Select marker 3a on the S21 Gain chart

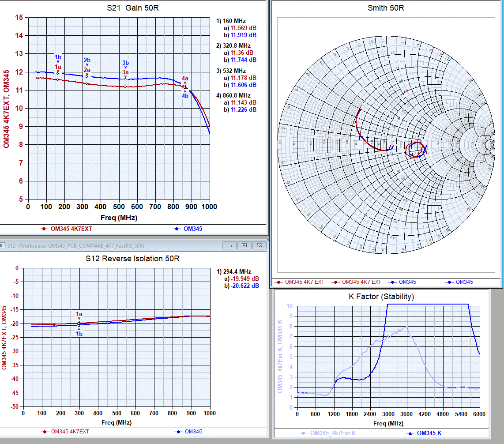[125, 72]
